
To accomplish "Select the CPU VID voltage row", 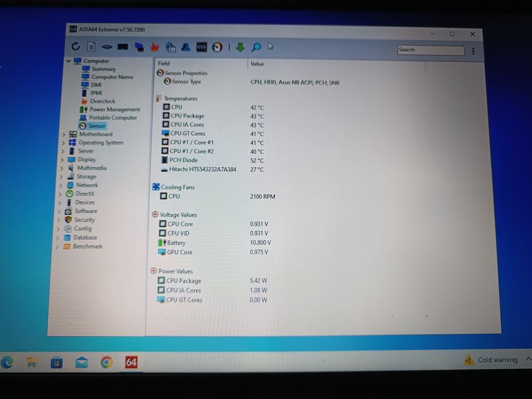I will [x=213, y=233].
